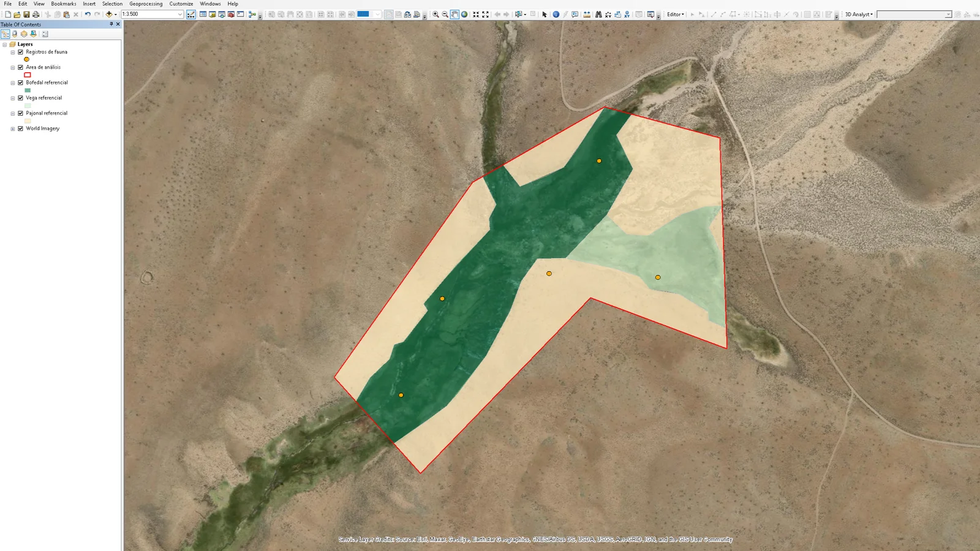Collapse Area de análisis legend

click(13, 67)
